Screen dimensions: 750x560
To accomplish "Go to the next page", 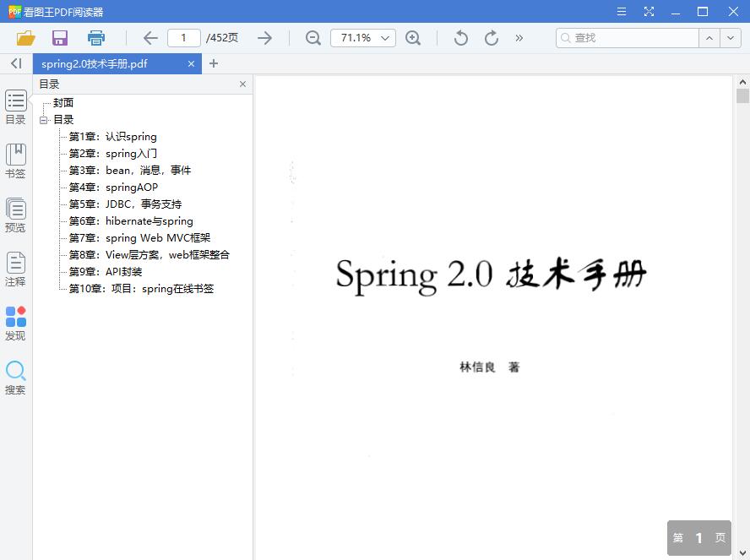I will pyautogui.click(x=264, y=38).
